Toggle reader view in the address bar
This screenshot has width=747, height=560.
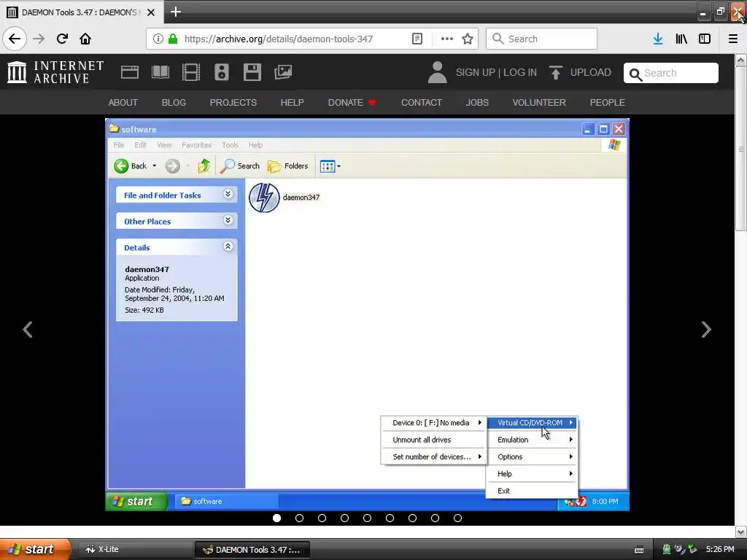[x=417, y=39]
